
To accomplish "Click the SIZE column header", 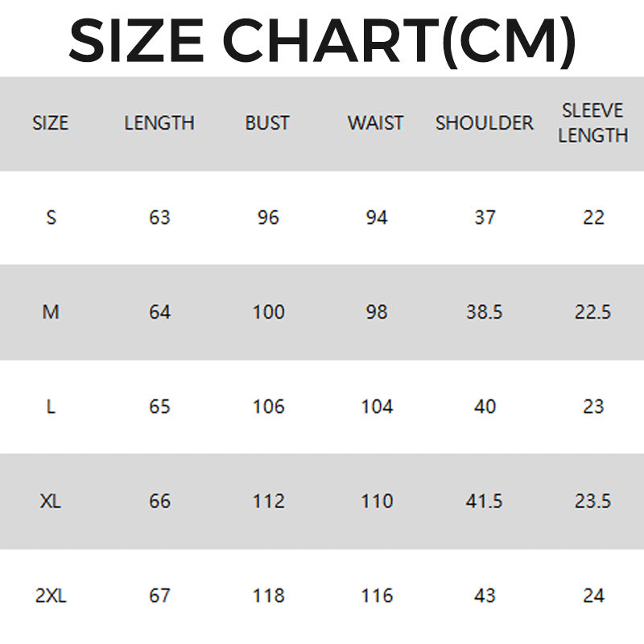I will point(50,123).
